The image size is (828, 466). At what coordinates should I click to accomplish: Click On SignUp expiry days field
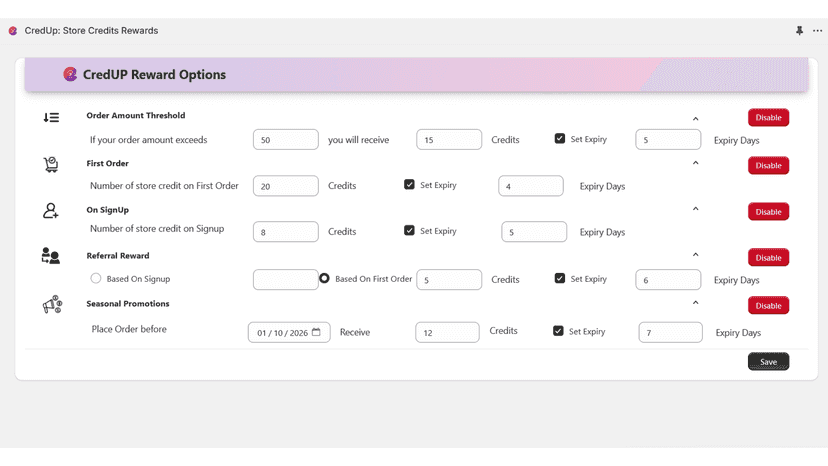pyautogui.click(x=534, y=232)
